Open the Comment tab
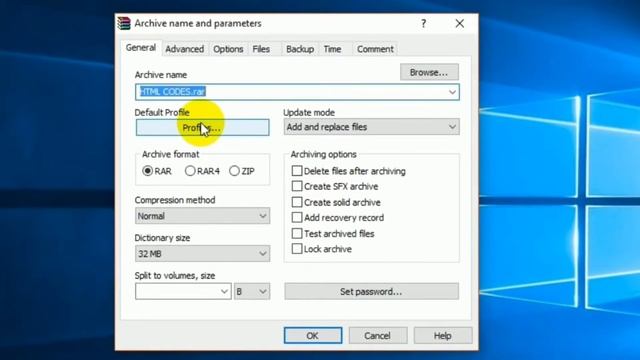 [x=375, y=49]
